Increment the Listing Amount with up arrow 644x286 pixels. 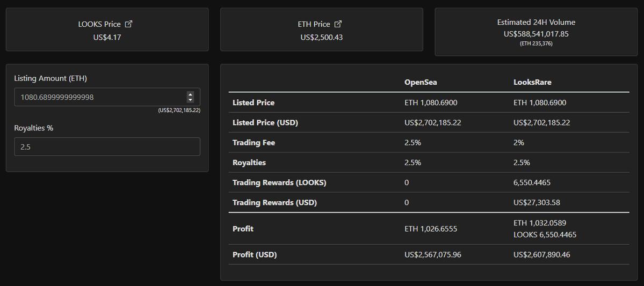tap(190, 94)
